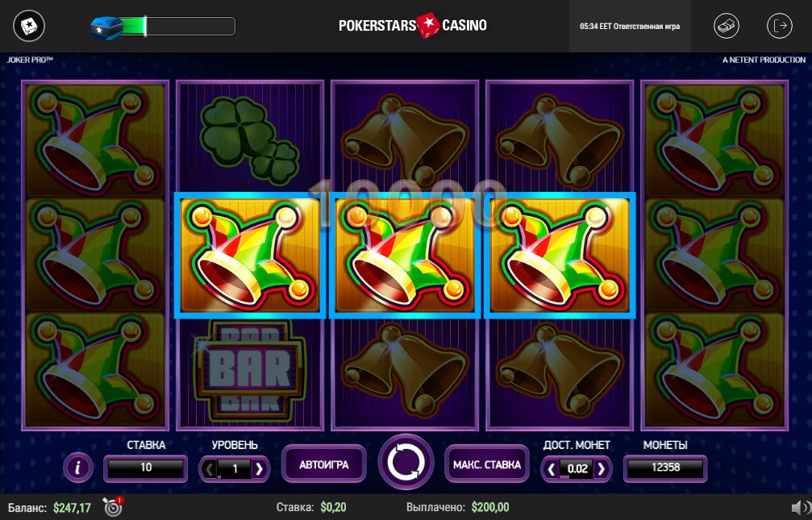Click the BAR symbol on the second reel
Image resolution: width=812 pixels, height=520 pixels.
(250, 371)
